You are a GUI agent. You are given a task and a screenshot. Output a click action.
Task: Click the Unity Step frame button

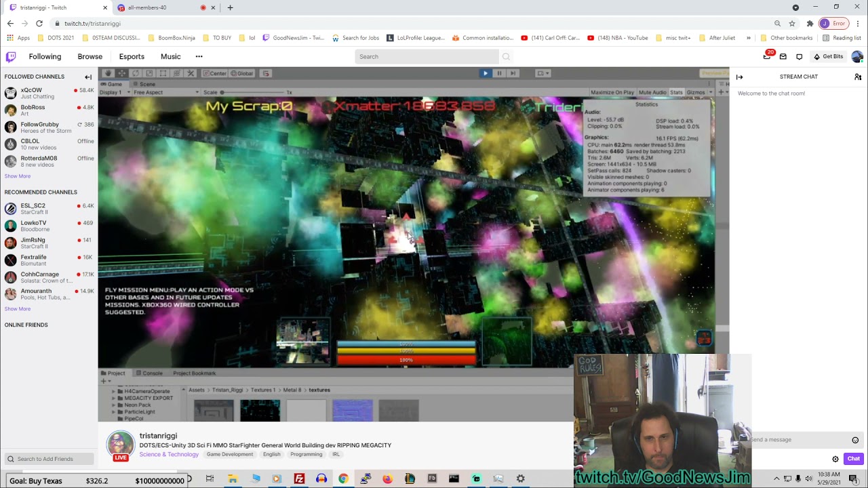[x=513, y=73]
